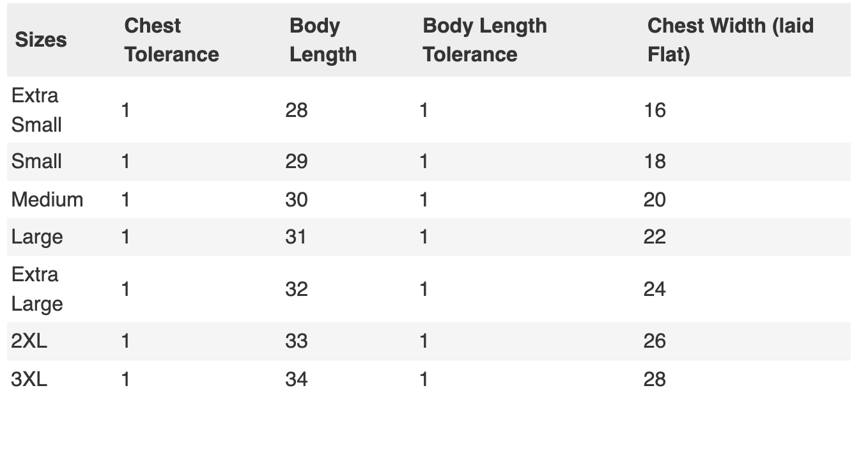Select the Extra Large size label
This screenshot has width=868, height=450.
36,289
